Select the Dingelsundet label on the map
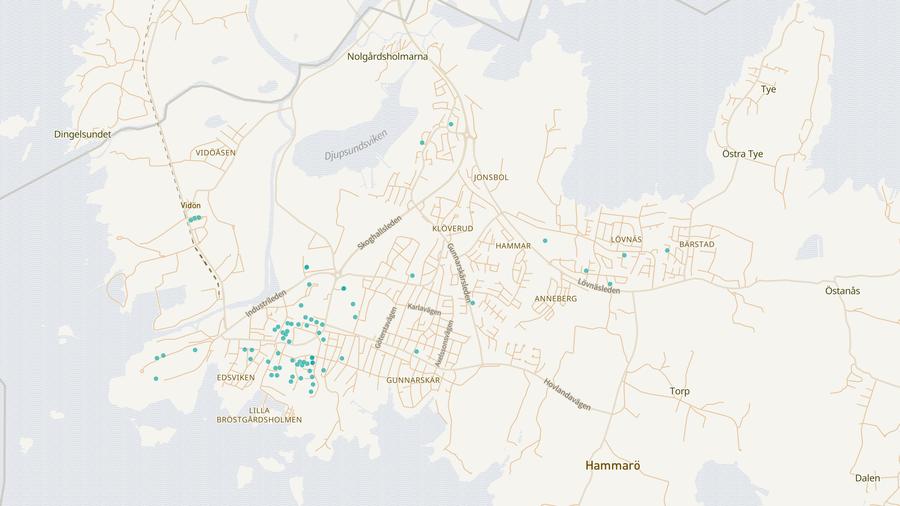The width and height of the screenshot is (900, 506). tap(82, 134)
